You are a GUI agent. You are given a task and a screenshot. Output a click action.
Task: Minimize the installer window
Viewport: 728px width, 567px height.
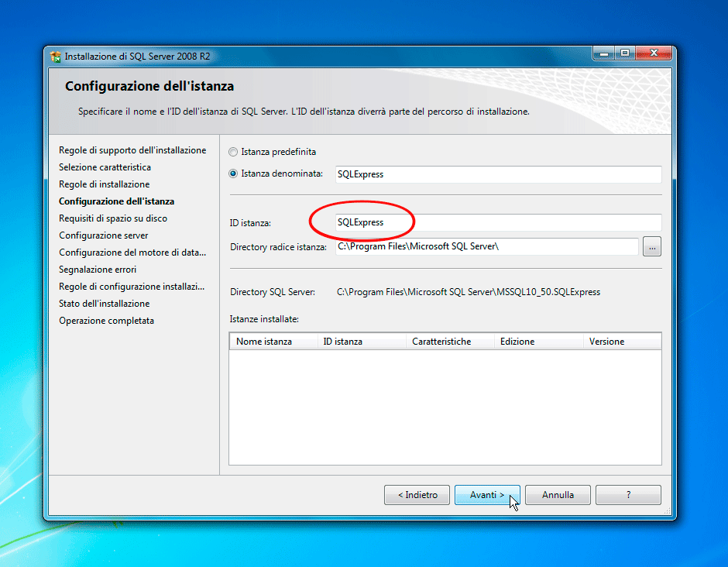[604, 53]
